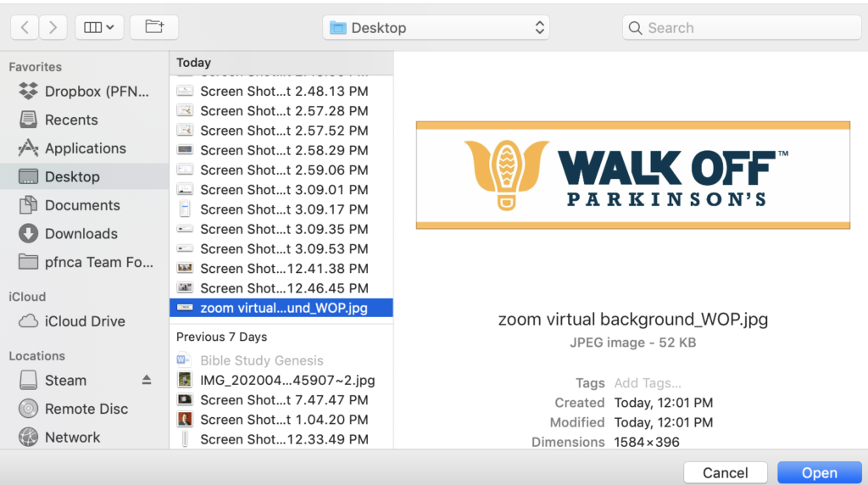Viewport: 868px width, 485px height.
Task: Click the iCloud Drive cloud icon
Action: pyautogui.click(x=28, y=321)
